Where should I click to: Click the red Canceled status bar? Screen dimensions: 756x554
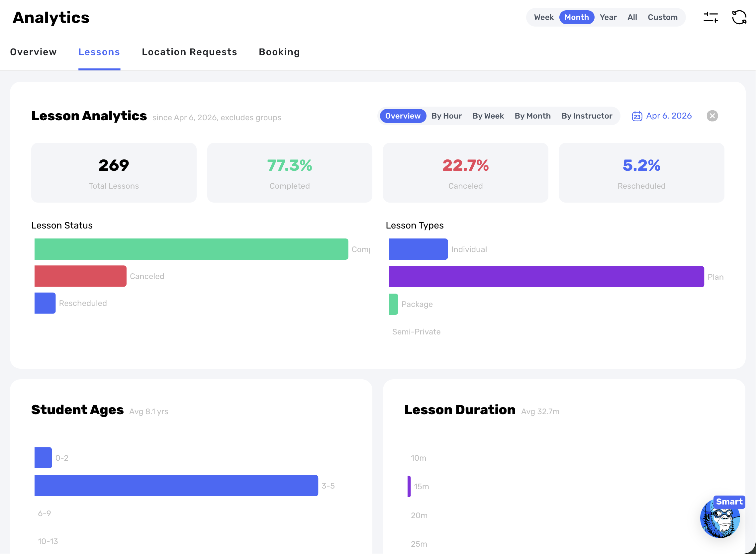pos(80,276)
